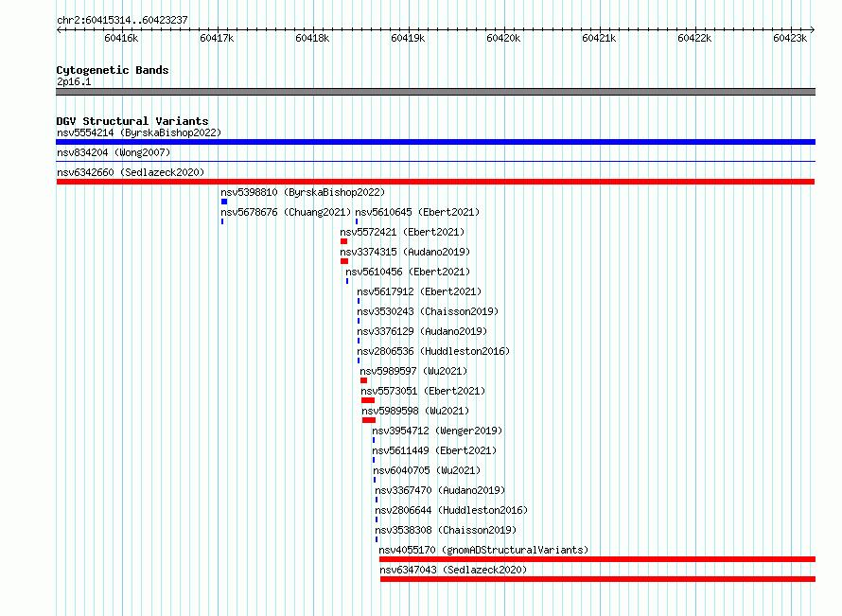This screenshot has height=616, width=842.
Task: Click the 60419k ruler tick label
Action: pos(408,38)
